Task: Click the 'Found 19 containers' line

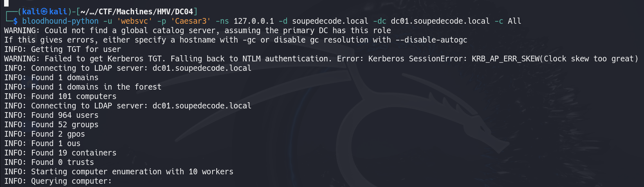Action: click(x=60, y=153)
